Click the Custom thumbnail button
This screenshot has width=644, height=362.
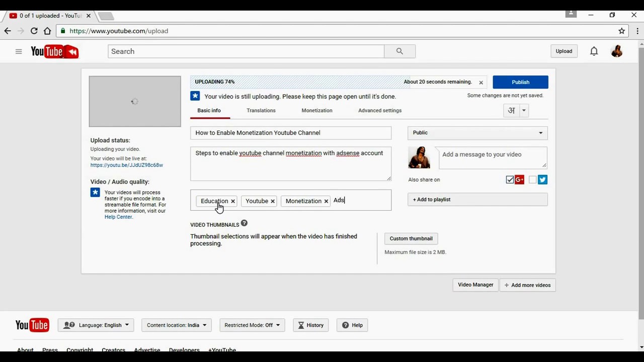click(411, 238)
